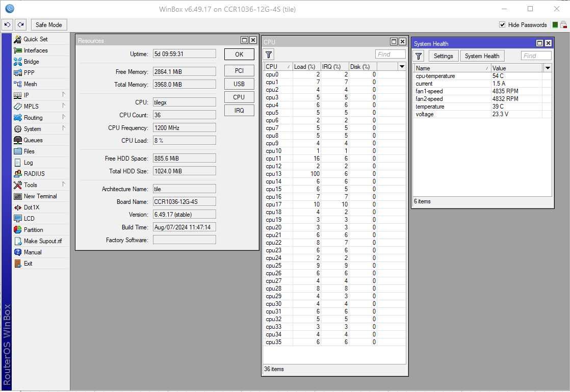Select the voltage row
570x392 pixels.
482,114
